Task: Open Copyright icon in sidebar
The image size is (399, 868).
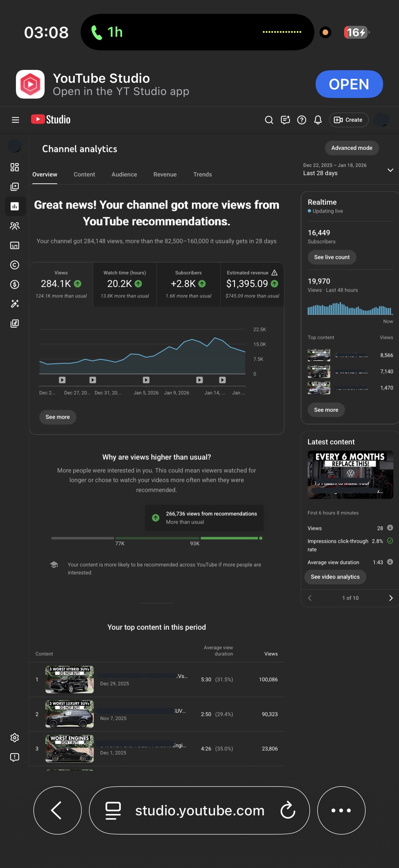Action: (15, 265)
